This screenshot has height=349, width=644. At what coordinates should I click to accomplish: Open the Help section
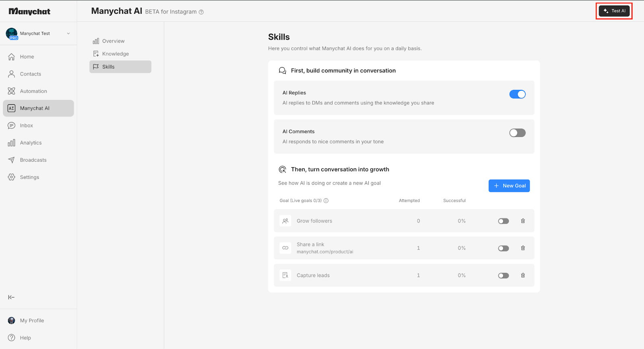25,338
